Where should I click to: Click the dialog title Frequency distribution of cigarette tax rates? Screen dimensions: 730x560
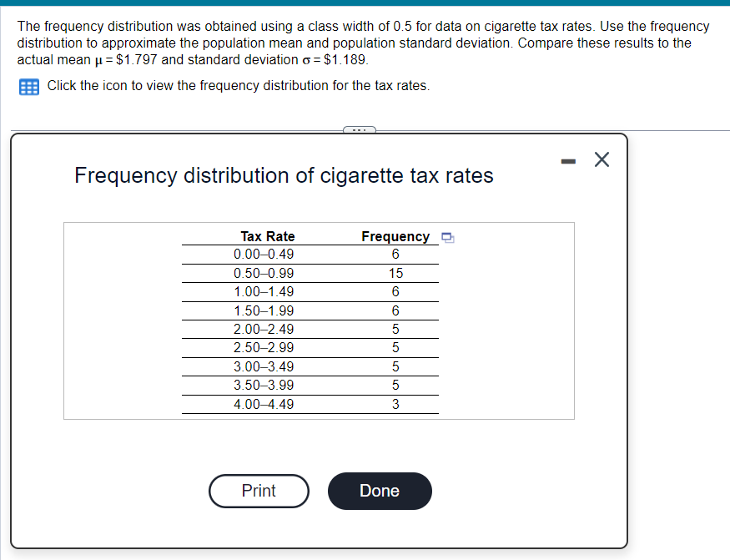point(284,175)
